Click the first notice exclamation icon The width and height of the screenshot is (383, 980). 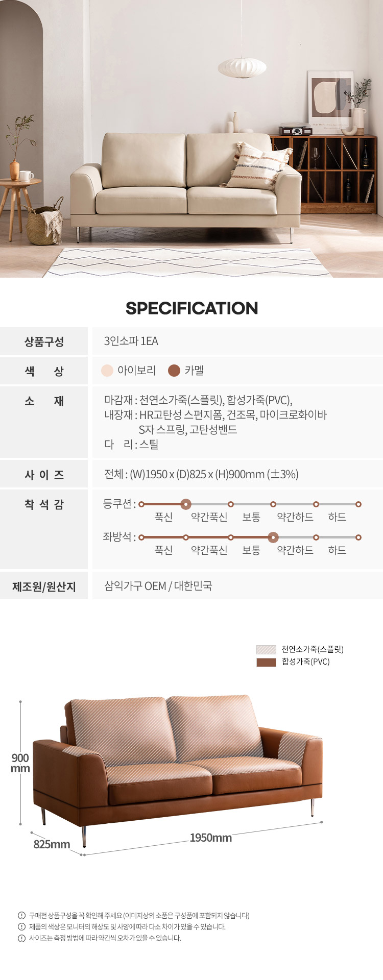point(21,916)
